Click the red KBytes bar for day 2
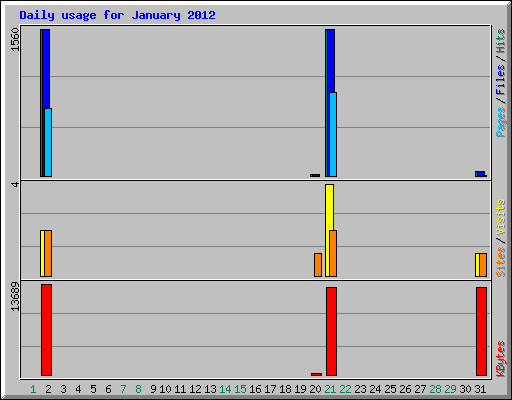512x400 pixels. (46, 330)
